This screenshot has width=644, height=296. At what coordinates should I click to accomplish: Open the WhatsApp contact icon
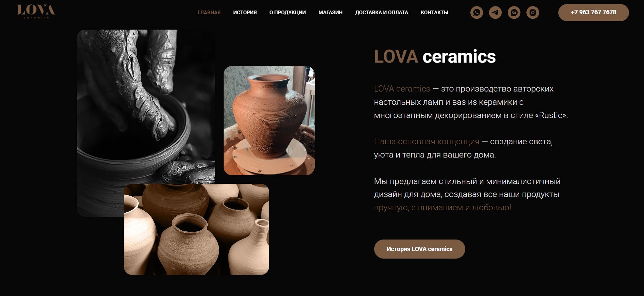pyautogui.click(x=476, y=13)
